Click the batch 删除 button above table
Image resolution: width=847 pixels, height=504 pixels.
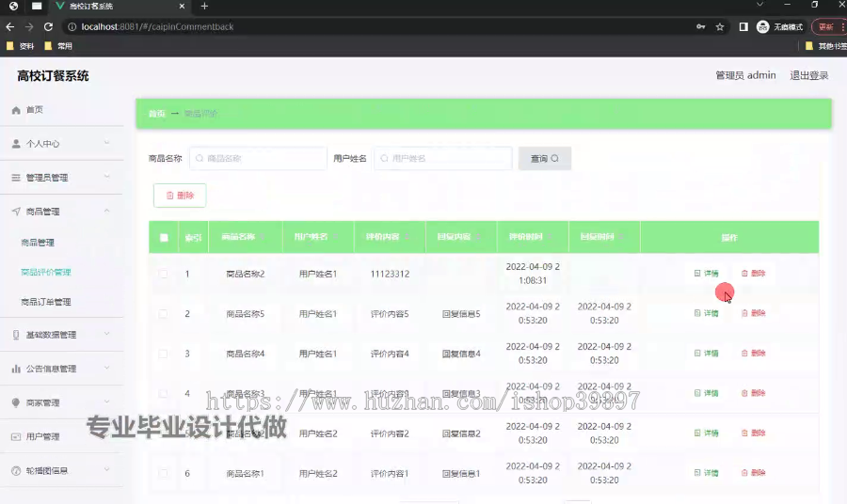180,196
